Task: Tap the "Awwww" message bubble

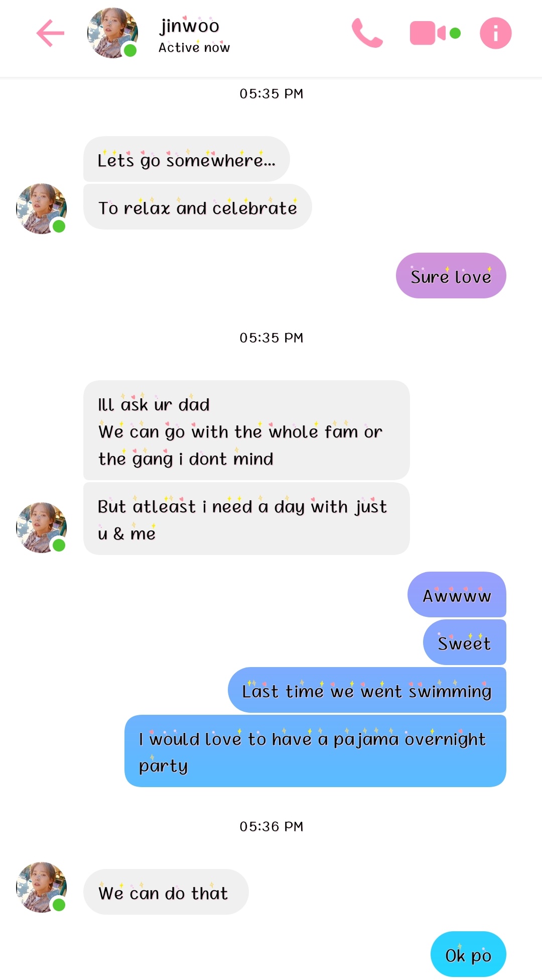Action: pos(457,594)
